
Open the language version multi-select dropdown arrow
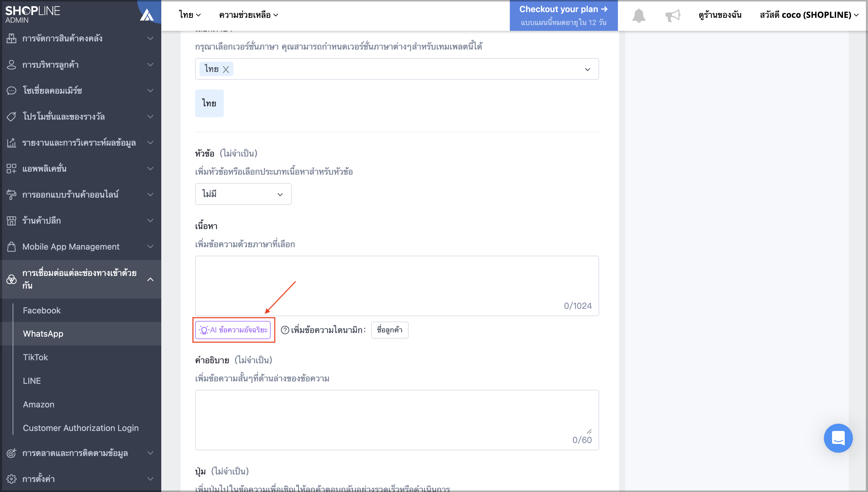pyautogui.click(x=587, y=69)
